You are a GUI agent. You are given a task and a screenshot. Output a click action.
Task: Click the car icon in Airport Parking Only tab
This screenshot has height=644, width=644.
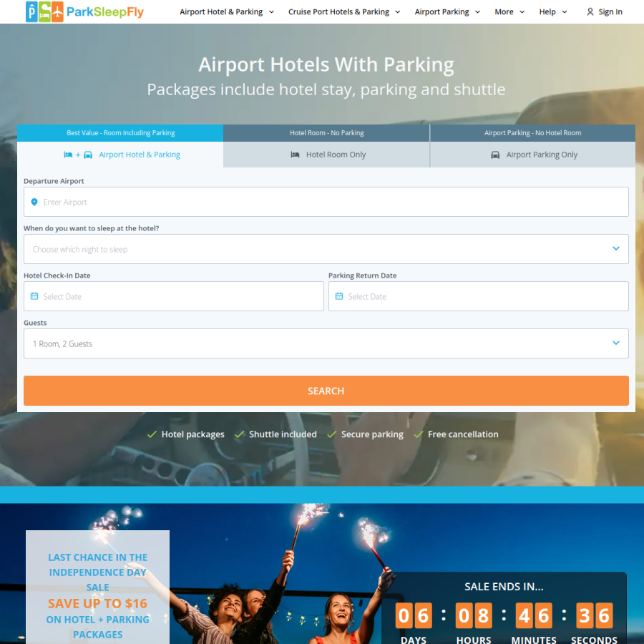[x=495, y=155]
